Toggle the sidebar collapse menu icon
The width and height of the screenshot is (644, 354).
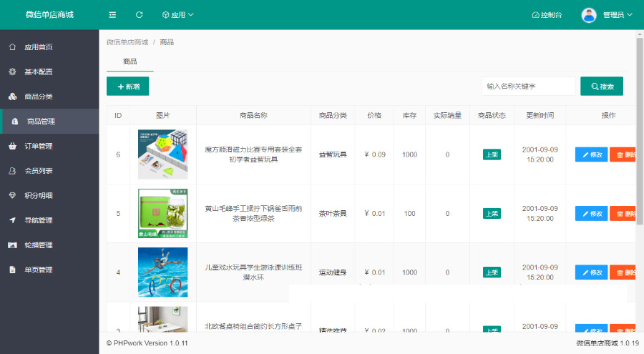click(112, 14)
